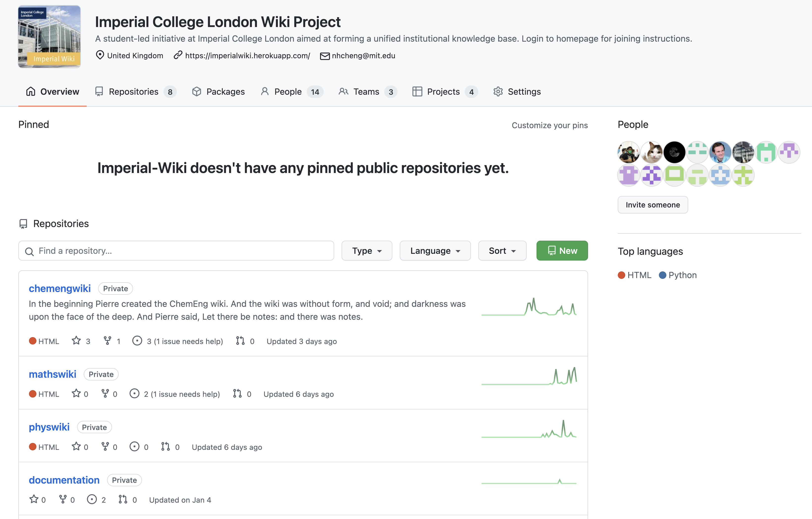
Task: Click the Invite someone button
Action: 652,205
